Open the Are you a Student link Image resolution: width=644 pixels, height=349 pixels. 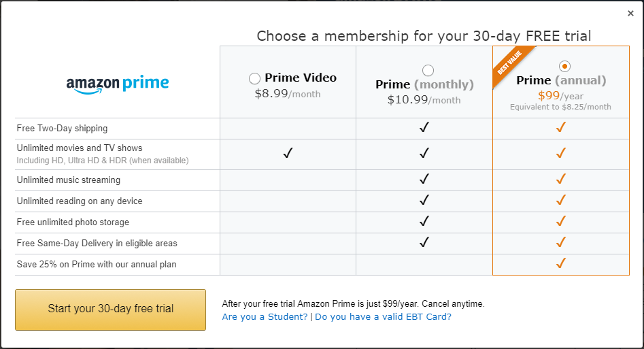click(265, 317)
